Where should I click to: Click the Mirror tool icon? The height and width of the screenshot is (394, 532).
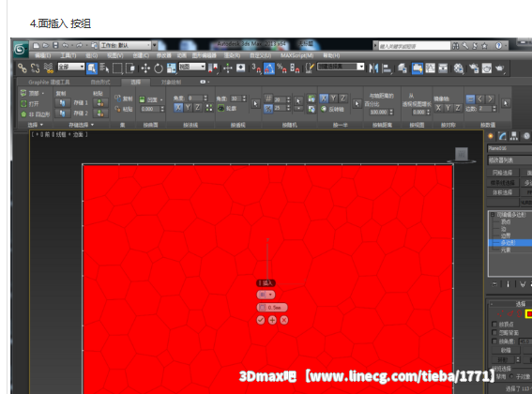tap(373, 68)
